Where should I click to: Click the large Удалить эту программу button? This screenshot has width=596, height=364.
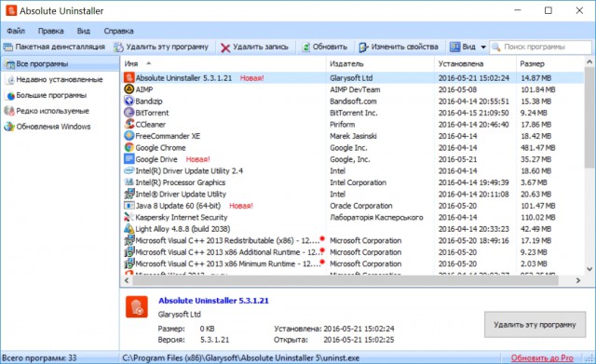click(535, 325)
